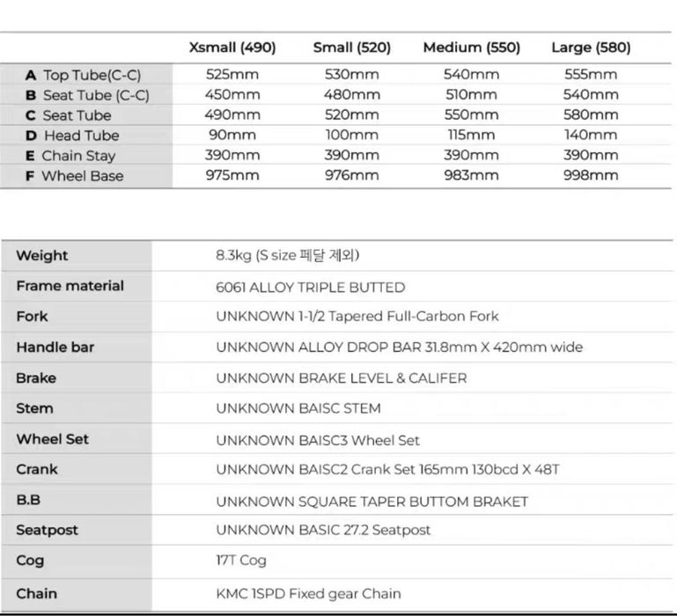Select the Small (520) size header

pyautogui.click(x=352, y=48)
